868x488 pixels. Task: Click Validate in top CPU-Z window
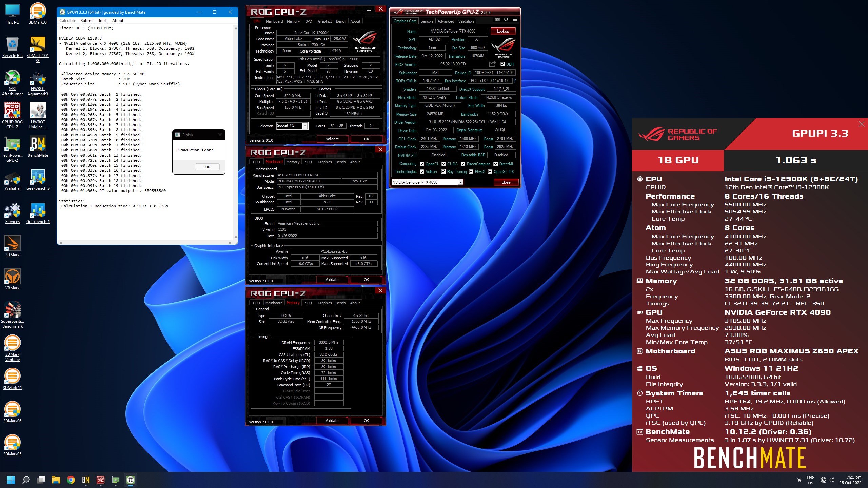332,139
